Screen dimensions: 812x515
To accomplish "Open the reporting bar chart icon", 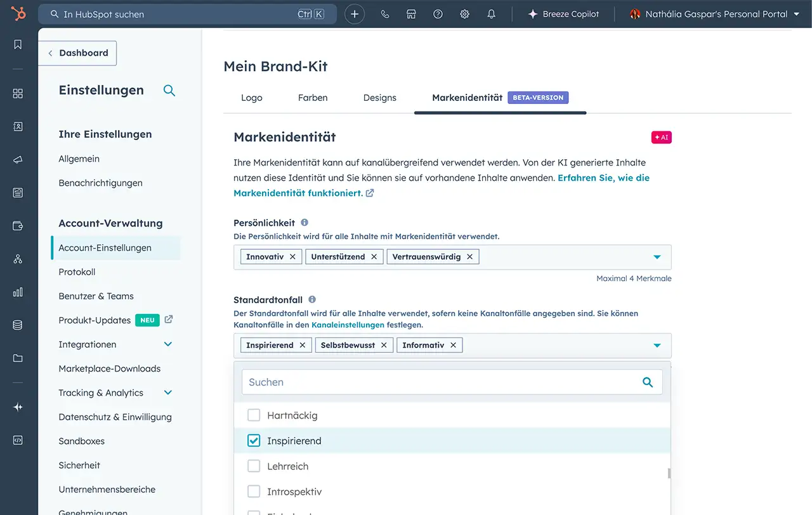I will 18,292.
